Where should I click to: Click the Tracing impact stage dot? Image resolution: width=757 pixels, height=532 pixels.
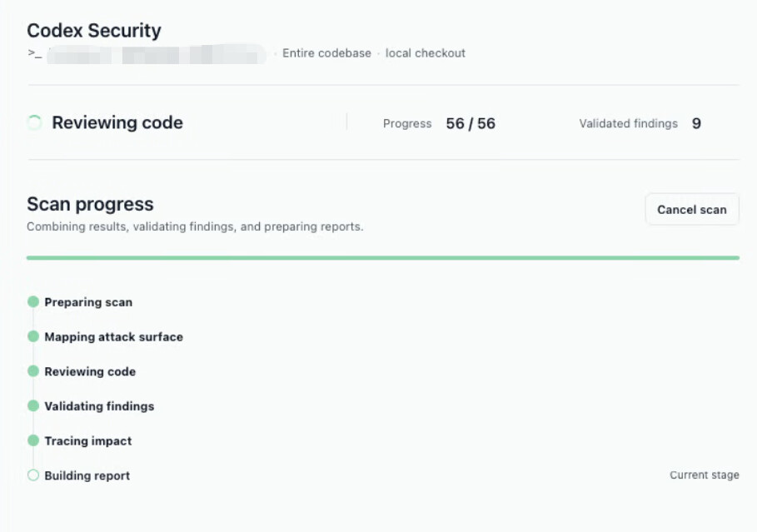click(x=33, y=440)
